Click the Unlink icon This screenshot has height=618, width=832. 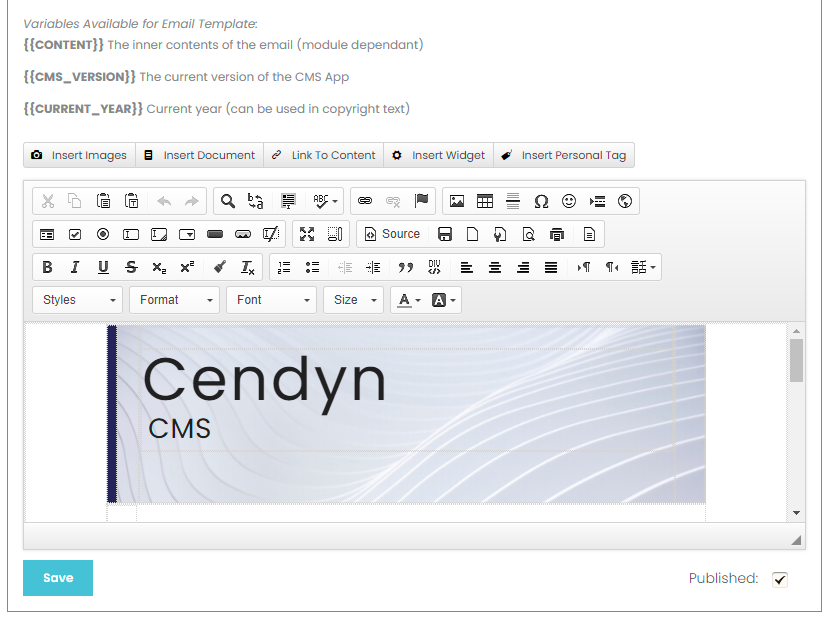393,201
